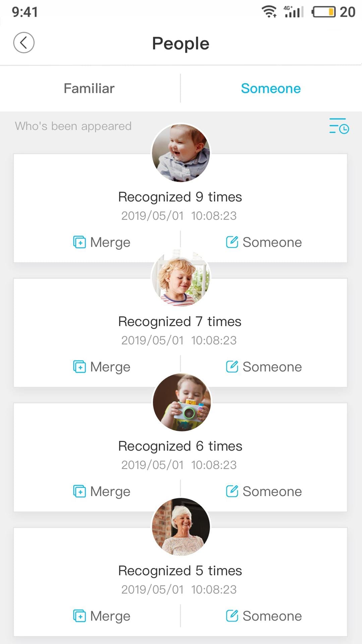Tap Merge icon under 9 times card
362x644 pixels.
[x=79, y=242]
